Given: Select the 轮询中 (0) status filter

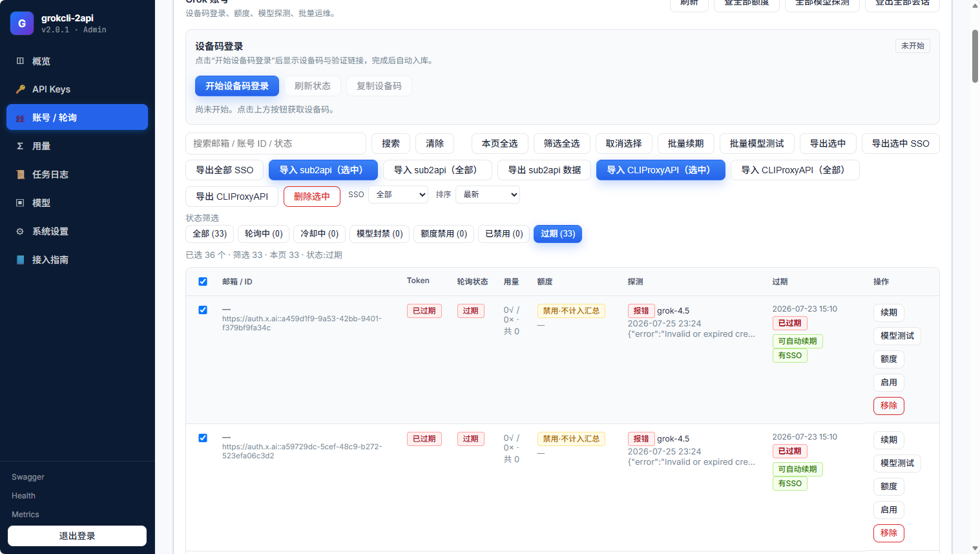Looking at the screenshot, I should (x=264, y=233).
